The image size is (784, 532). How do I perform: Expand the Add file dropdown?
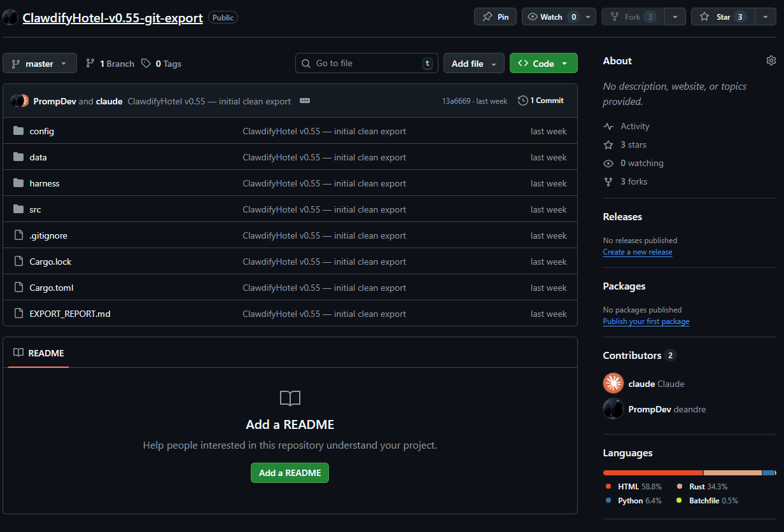coord(473,64)
